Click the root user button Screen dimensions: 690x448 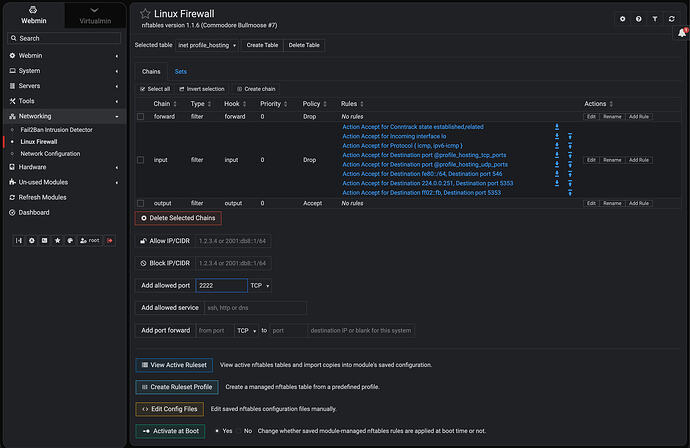tap(90, 241)
